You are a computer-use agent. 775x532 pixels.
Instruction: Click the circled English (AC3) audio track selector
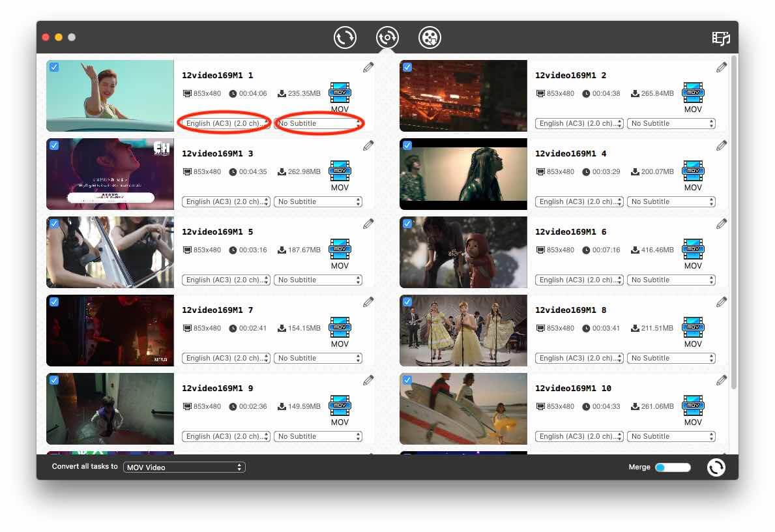[226, 123]
